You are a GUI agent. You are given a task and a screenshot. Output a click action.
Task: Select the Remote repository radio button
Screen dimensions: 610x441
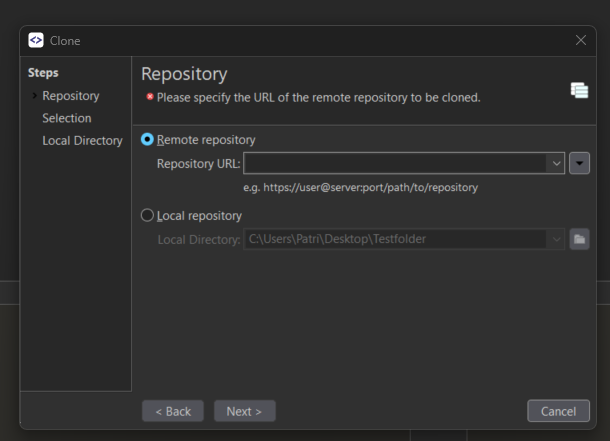[148, 140]
